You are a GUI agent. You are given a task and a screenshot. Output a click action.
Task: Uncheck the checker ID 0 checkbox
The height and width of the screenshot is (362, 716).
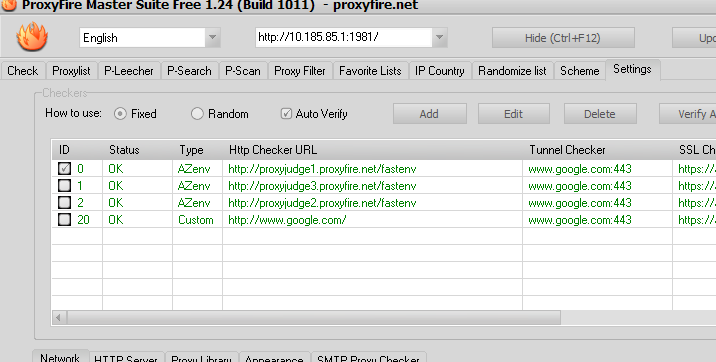tap(64, 168)
